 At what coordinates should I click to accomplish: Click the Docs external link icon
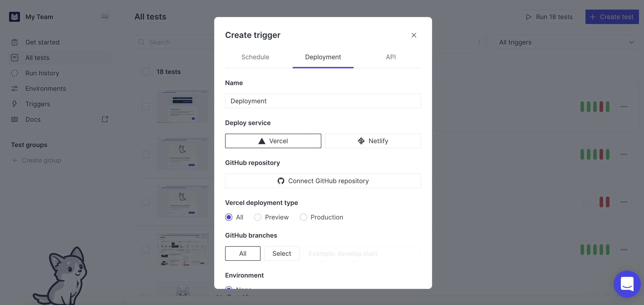point(105,119)
